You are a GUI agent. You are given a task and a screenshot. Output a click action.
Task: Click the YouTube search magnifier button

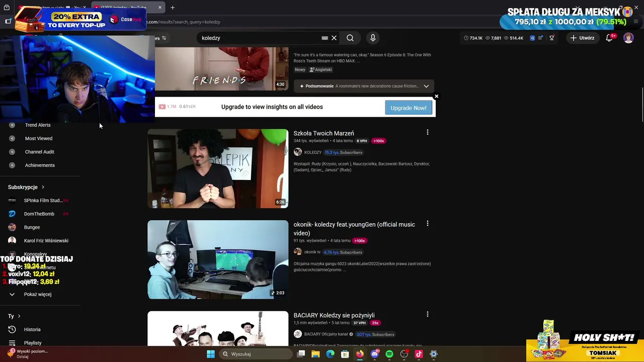pos(350,38)
